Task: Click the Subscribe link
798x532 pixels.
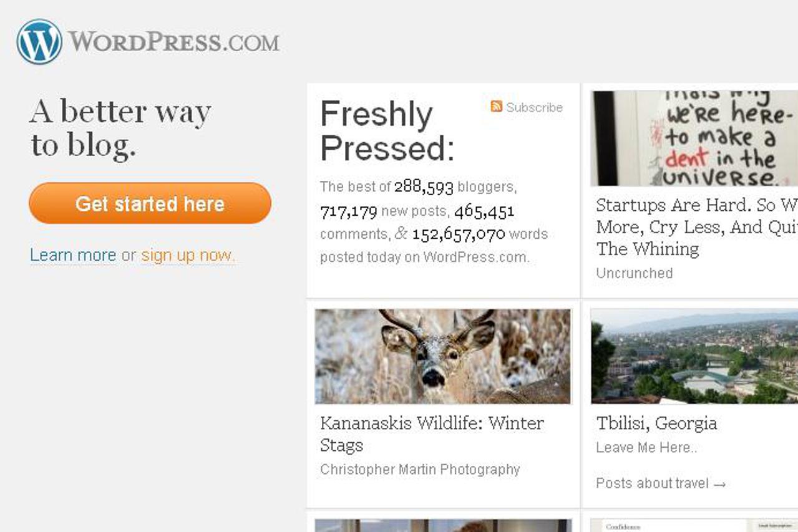Action: click(534, 107)
